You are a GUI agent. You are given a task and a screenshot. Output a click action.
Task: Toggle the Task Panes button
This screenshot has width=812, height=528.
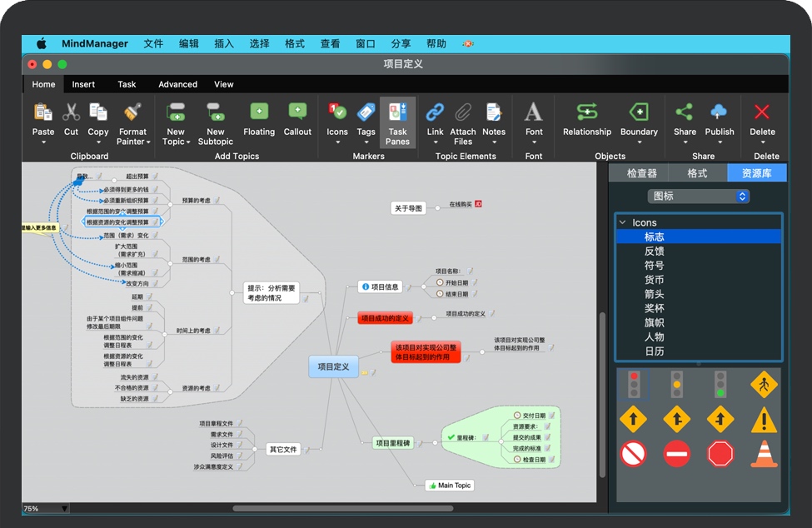click(x=397, y=122)
